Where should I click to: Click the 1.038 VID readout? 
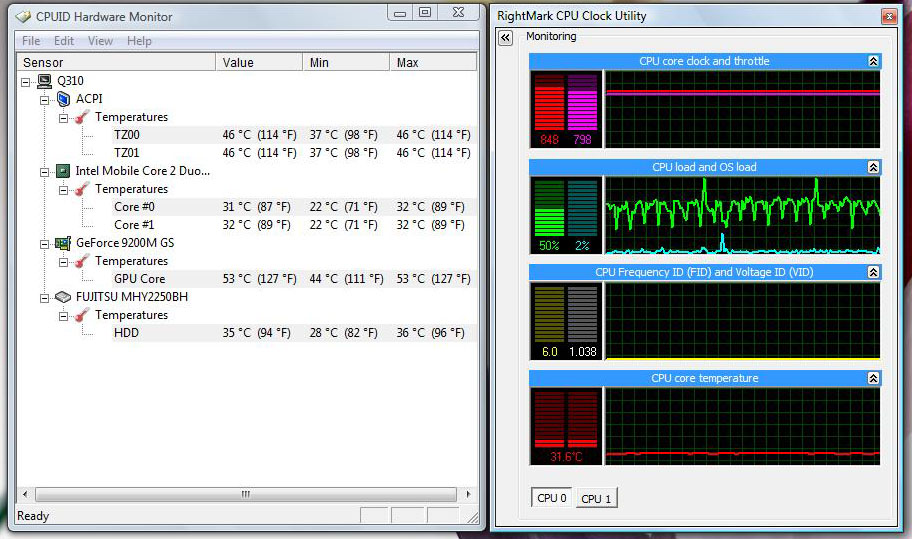click(x=583, y=352)
